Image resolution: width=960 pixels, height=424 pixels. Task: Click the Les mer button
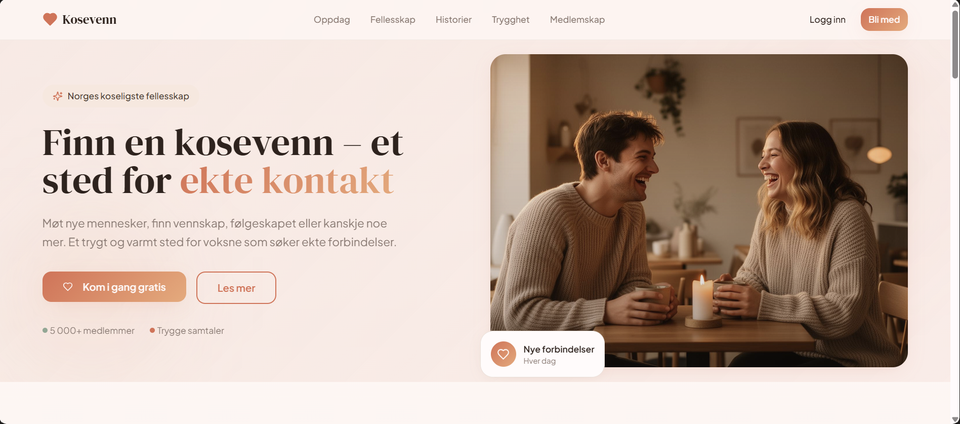coord(236,288)
